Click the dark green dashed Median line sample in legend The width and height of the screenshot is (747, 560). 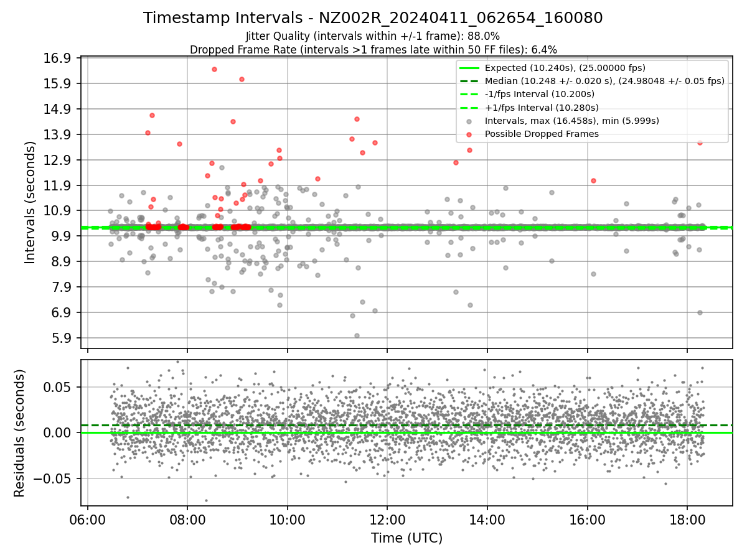point(469,81)
